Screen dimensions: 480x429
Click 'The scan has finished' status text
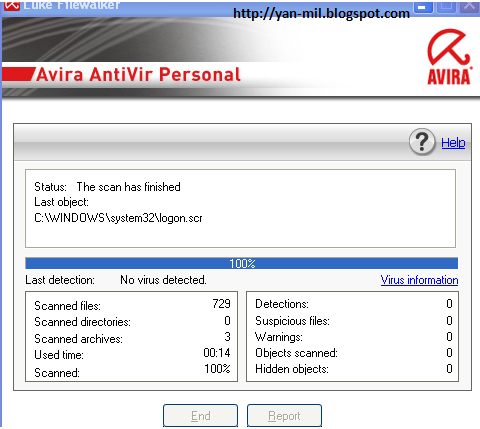point(129,187)
